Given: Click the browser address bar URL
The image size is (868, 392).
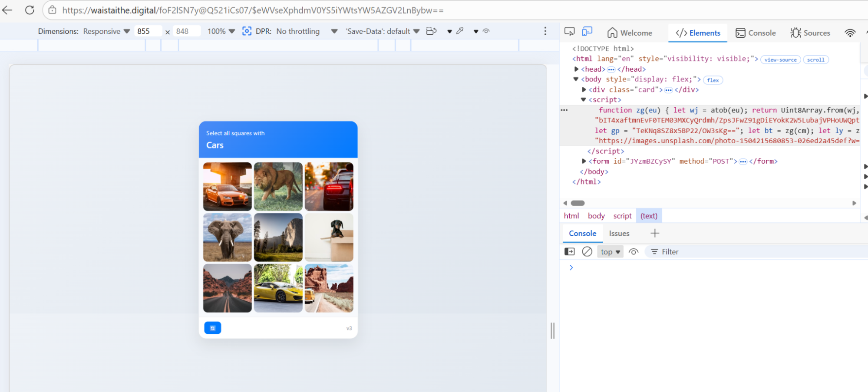Looking at the screenshot, I should click(x=253, y=10).
